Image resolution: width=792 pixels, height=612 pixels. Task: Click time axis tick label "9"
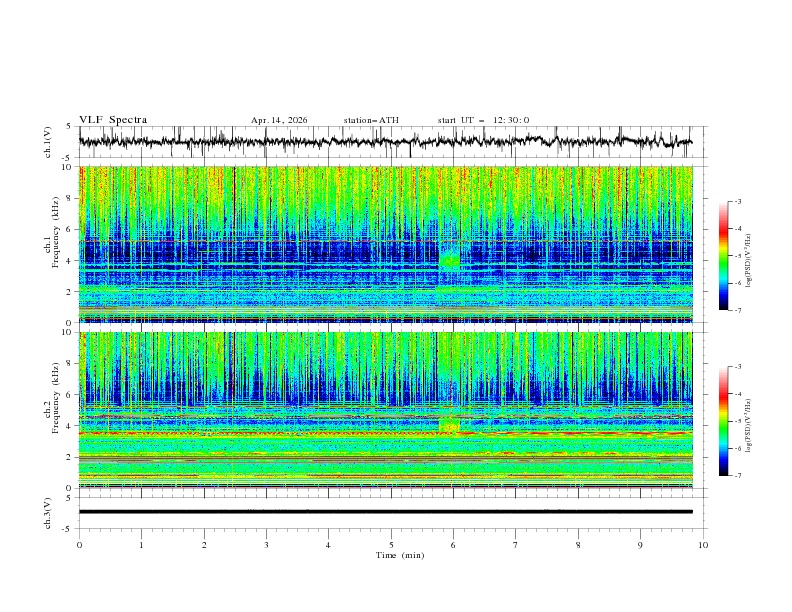(x=640, y=545)
